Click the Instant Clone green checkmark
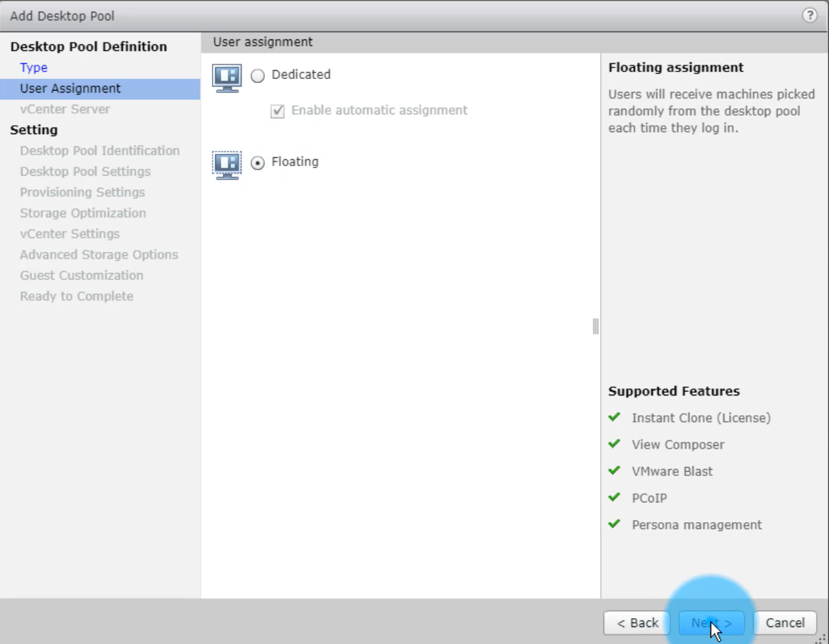829x644 pixels. (x=614, y=417)
